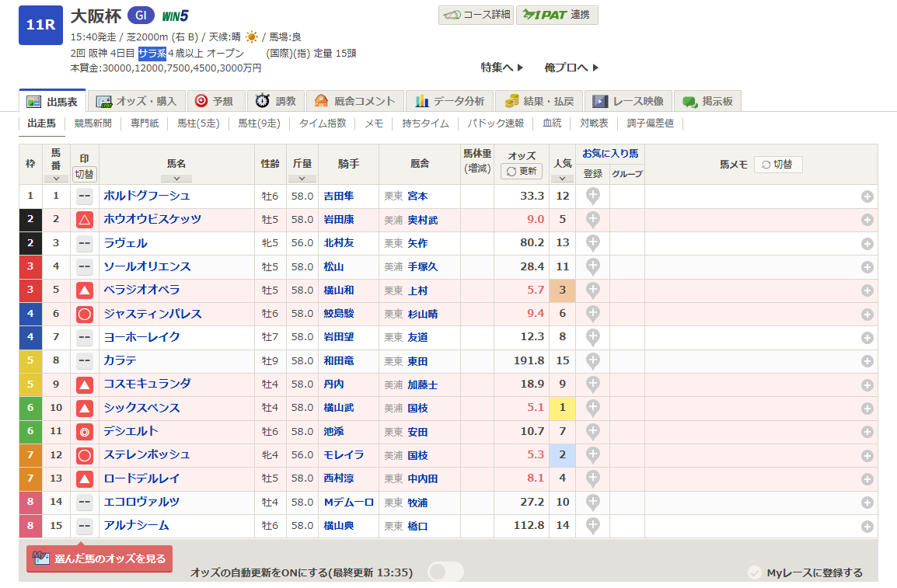Image resolution: width=897 pixels, height=588 pixels.
Task: Open レース映像 tab
Action: tap(628, 101)
